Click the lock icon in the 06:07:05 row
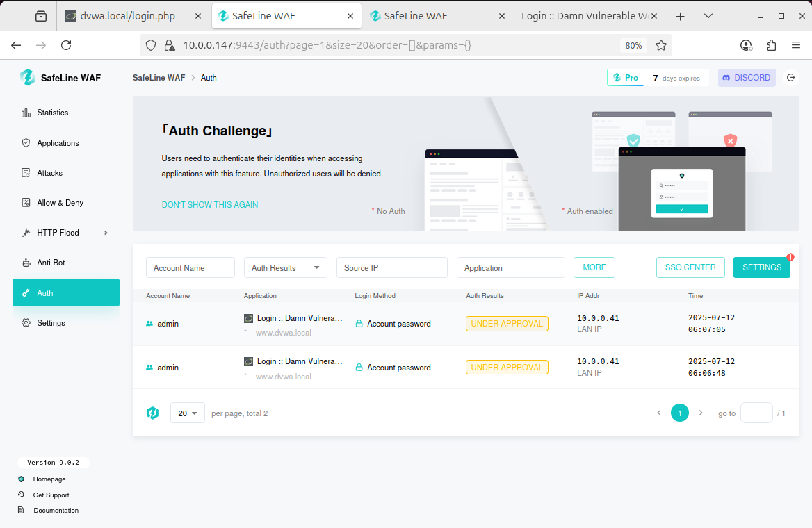The height and width of the screenshot is (528, 812). (359, 324)
